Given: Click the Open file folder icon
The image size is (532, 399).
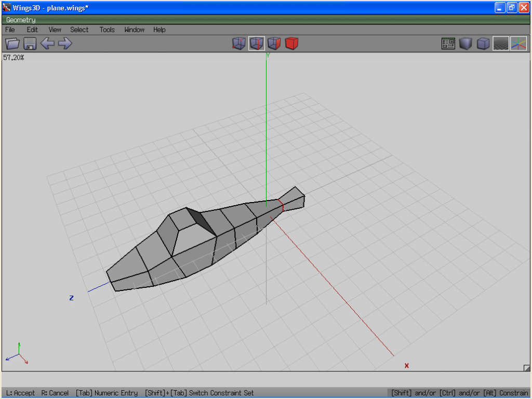Looking at the screenshot, I should [x=12, y=44].
